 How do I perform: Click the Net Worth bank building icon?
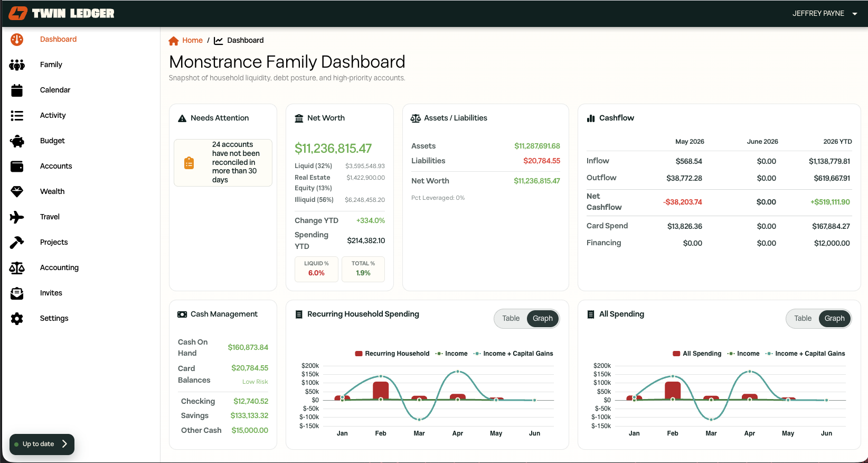point(299,118)
